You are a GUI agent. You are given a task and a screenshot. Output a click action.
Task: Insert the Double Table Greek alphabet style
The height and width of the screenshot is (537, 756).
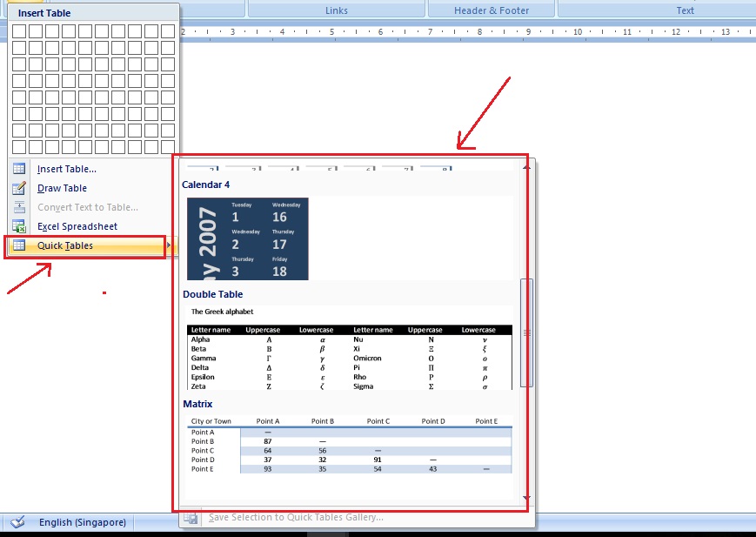click(x=348, y=357)
